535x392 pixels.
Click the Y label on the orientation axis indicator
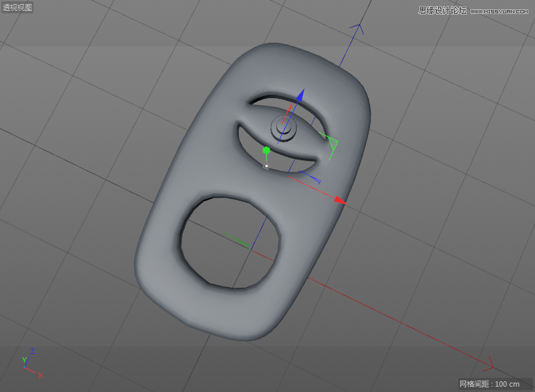point(25,359)
